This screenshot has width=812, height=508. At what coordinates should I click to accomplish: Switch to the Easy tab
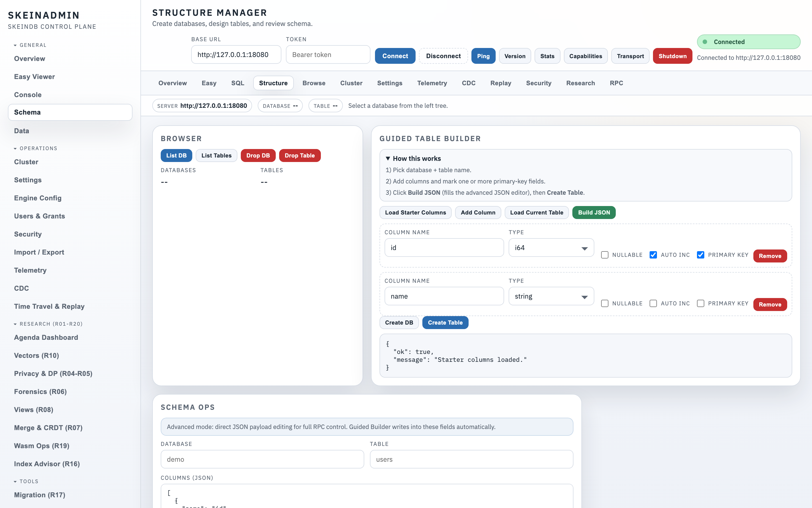tap(209, 83)
